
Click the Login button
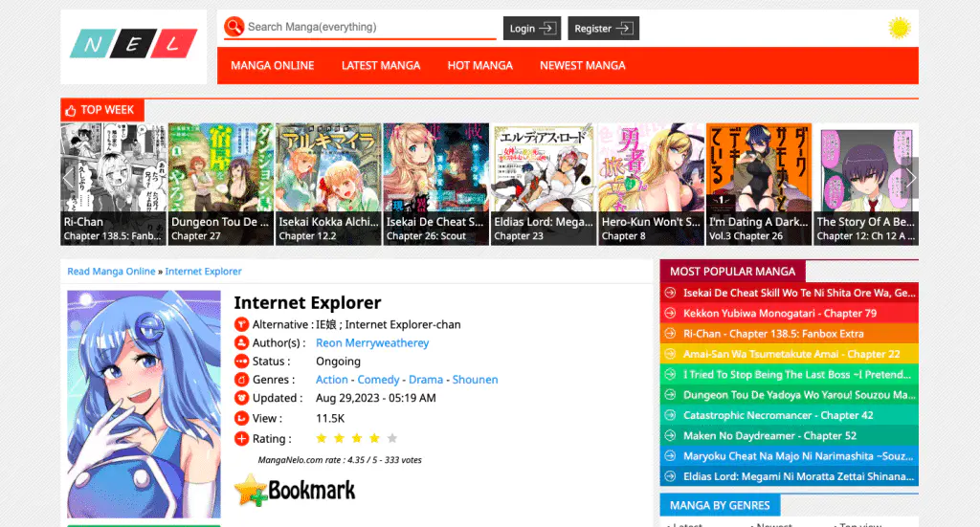[532, 28]
